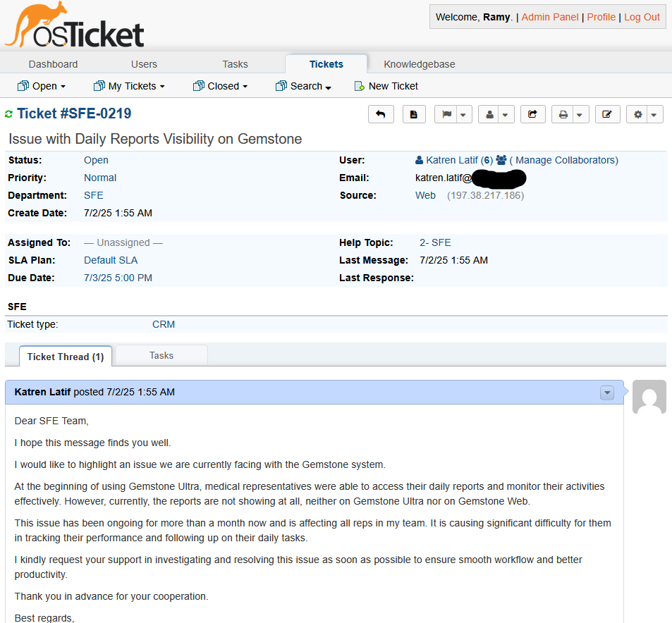Click the Manage Collaborators link
Viewport: 672px width, 623px height.
pos(563,160)
